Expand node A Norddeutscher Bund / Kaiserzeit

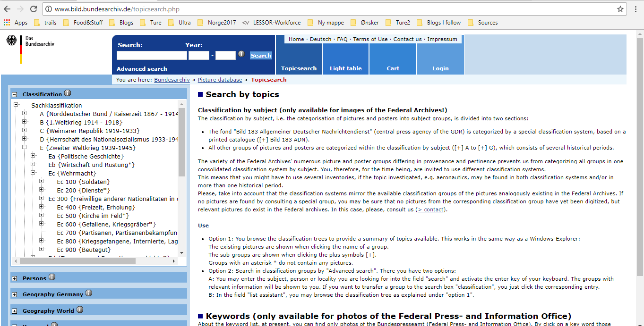pyautogui.click(x=25, y=113)
